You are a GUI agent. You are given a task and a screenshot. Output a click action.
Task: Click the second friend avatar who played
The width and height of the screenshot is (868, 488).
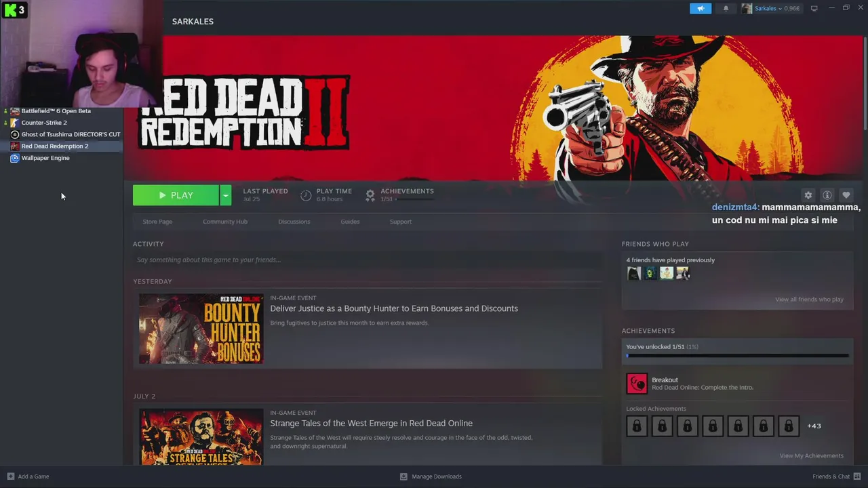pos(650,273)
